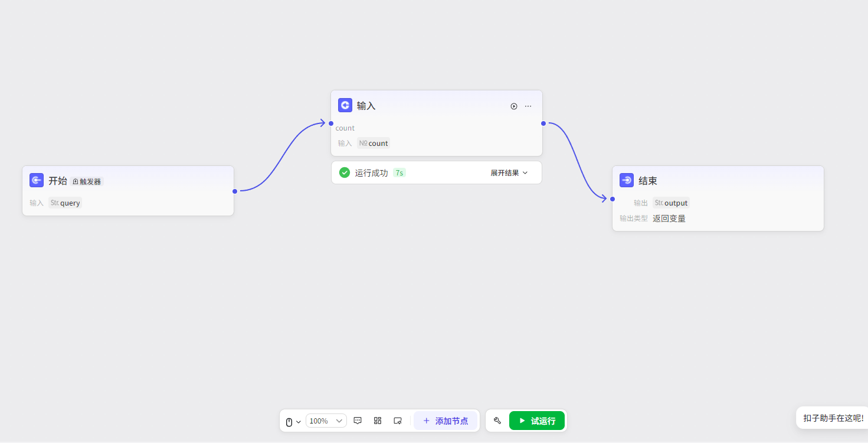This screenshot has height=443, width=868.
Task: Click the 扣子助手在这呢! assistant bubble
Action: (833, 418)
